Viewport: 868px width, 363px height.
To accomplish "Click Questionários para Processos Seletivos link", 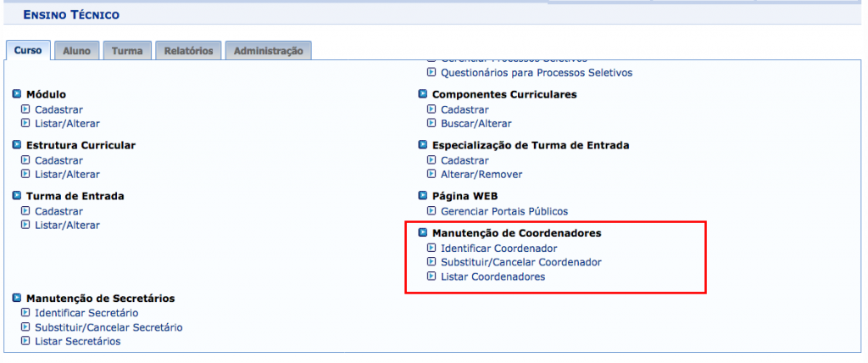I will coord(537,73).
